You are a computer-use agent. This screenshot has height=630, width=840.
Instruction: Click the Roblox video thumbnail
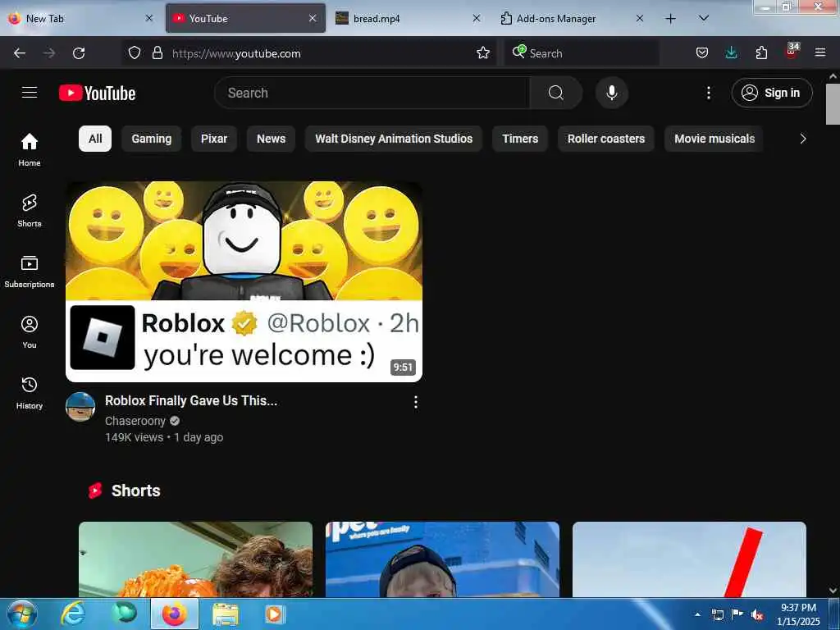pyautogui.click(x=244, y=282)
